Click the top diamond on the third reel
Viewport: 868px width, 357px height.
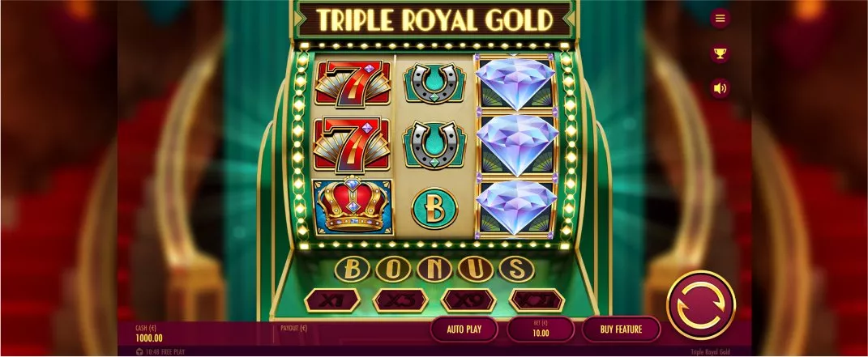point(515,83)
